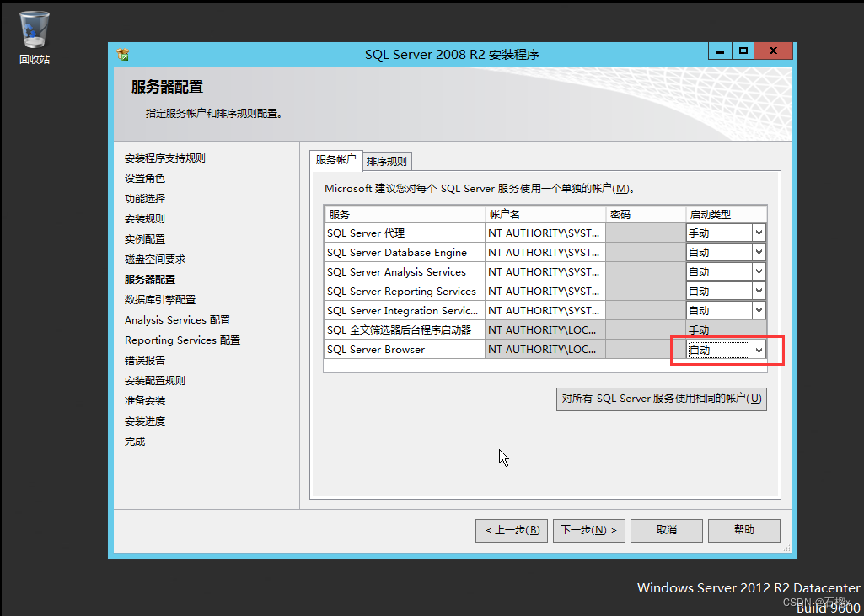The image size is (864, 616).
Task: Switch to the 排序规则 tab
Action: click(387, 162)
